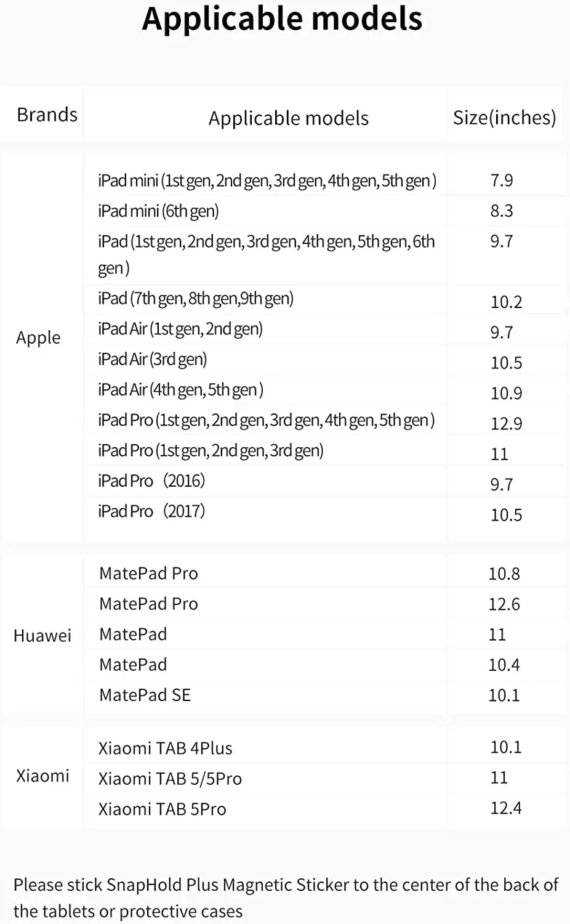Select the Brands column header
Image resolution: width=570 pixels, height=924 pixels.
tap(47, 115)
